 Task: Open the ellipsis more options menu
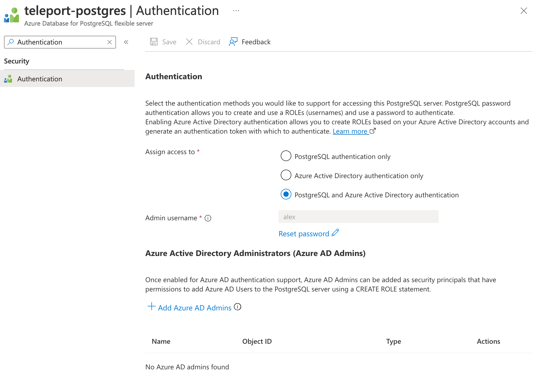[236, 11]
